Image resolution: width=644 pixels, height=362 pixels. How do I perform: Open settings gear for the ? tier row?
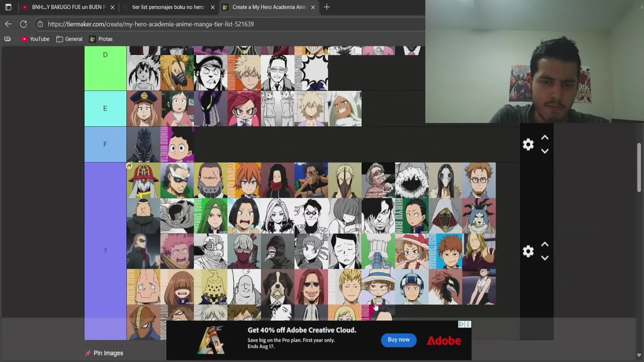coord(528,251)
